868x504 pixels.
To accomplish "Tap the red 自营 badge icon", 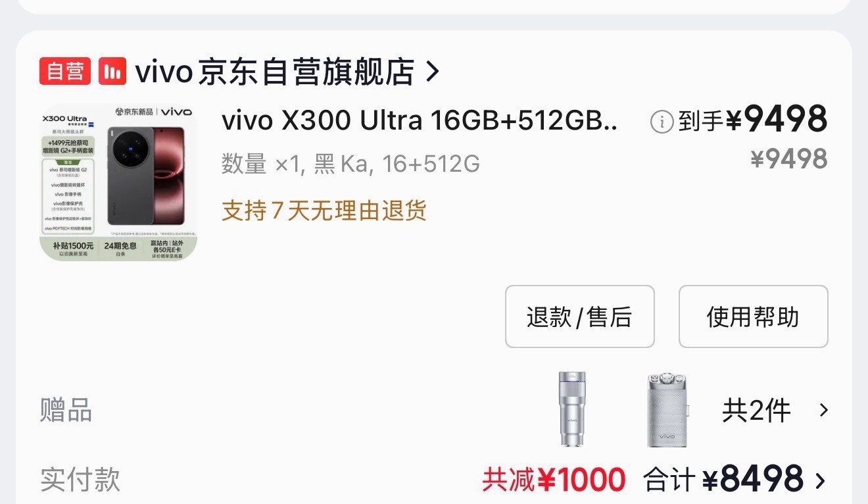I will [65, 71].
